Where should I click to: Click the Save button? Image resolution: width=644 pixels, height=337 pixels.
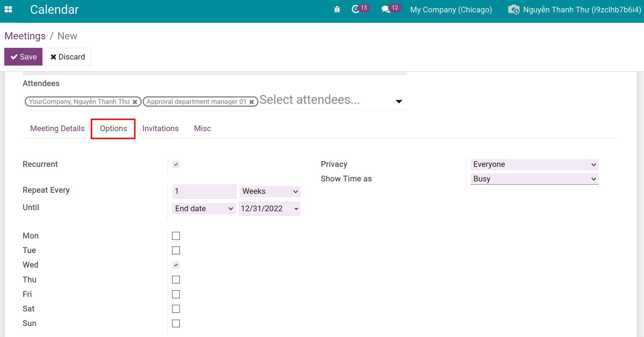[x=23, y=57]
